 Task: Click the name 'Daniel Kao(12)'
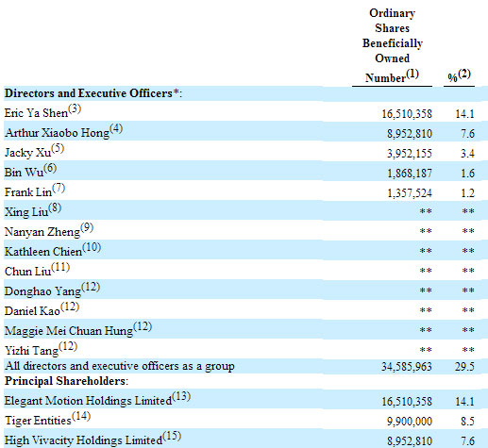pos(42,309)
